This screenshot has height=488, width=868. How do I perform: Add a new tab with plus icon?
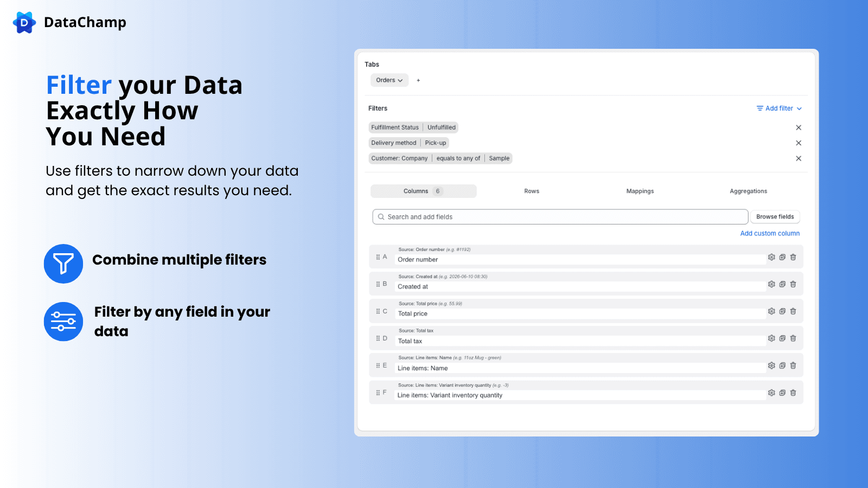click(x=418, y=80)
